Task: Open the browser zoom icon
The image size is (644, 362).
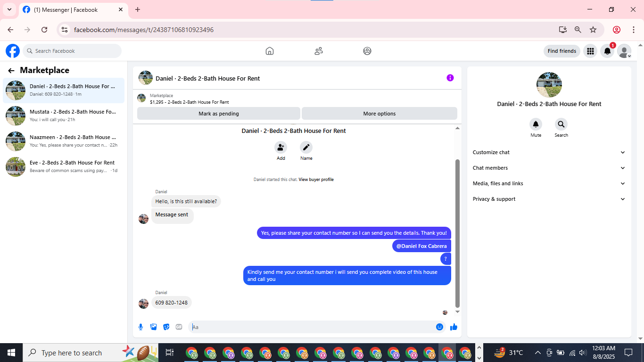Action: [578, 30]
